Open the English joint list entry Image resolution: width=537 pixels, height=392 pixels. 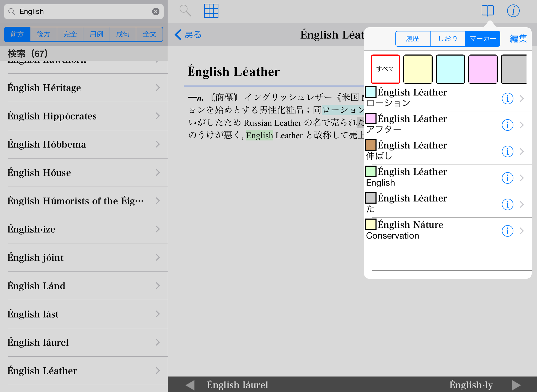(x=84, y=258)
